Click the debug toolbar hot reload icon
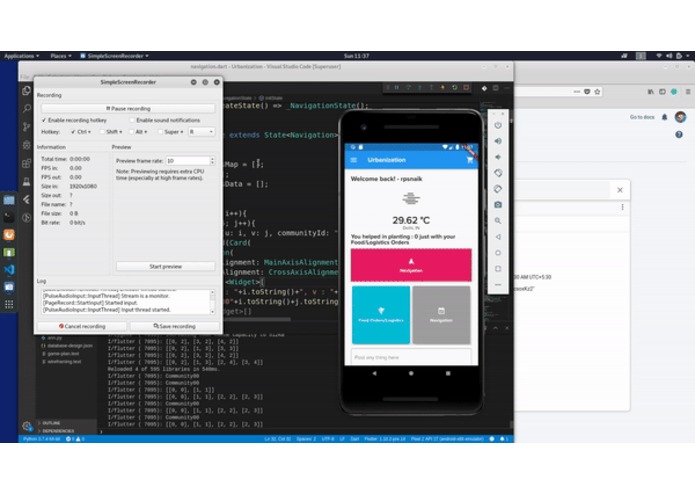The image size is (695, 494). [x=442, y=88]
